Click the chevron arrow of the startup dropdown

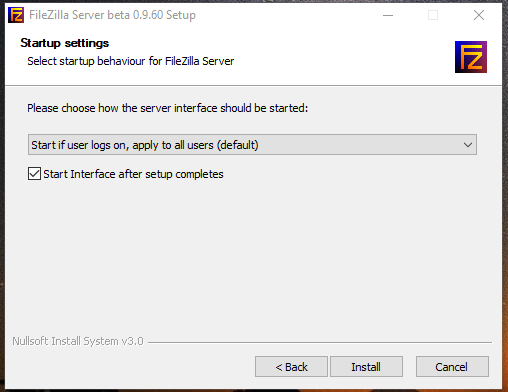pyautogui.click(x=468, y=145)
